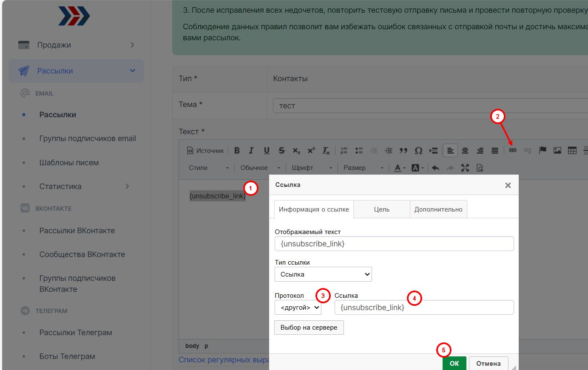Image resolution: width=588 pixels, height=370 pixels.
Task: Open Боты Телеграм menu item
Action: 67,356
